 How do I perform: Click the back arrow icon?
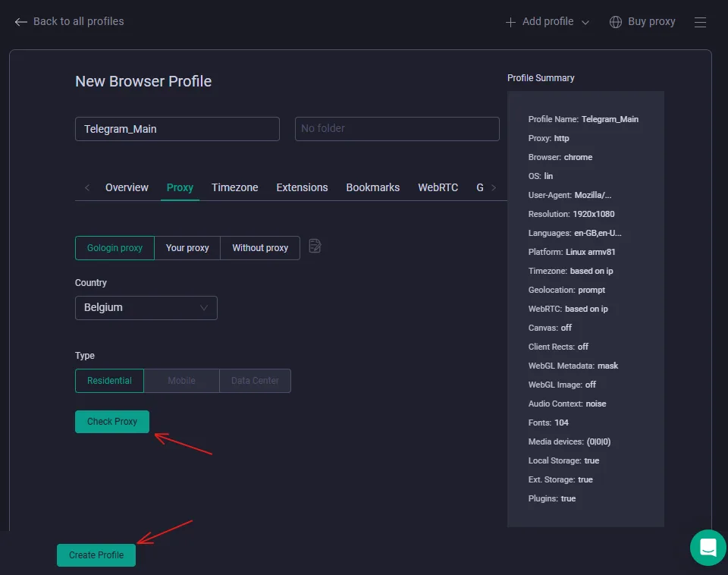coord(21,22)
